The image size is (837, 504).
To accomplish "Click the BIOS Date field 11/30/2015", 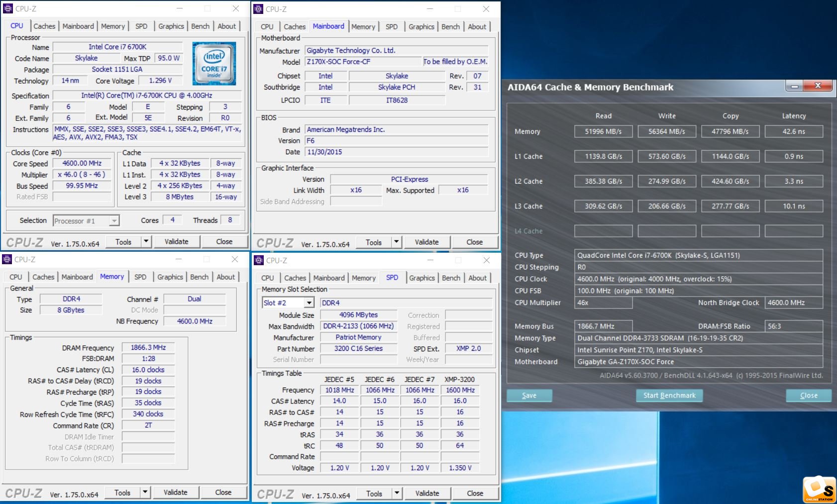I will pos(397,152).
